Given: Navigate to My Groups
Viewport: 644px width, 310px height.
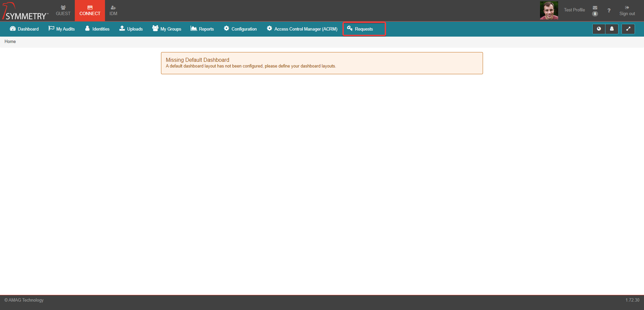Looking at the screenshot, I should [x=167, y=29].
